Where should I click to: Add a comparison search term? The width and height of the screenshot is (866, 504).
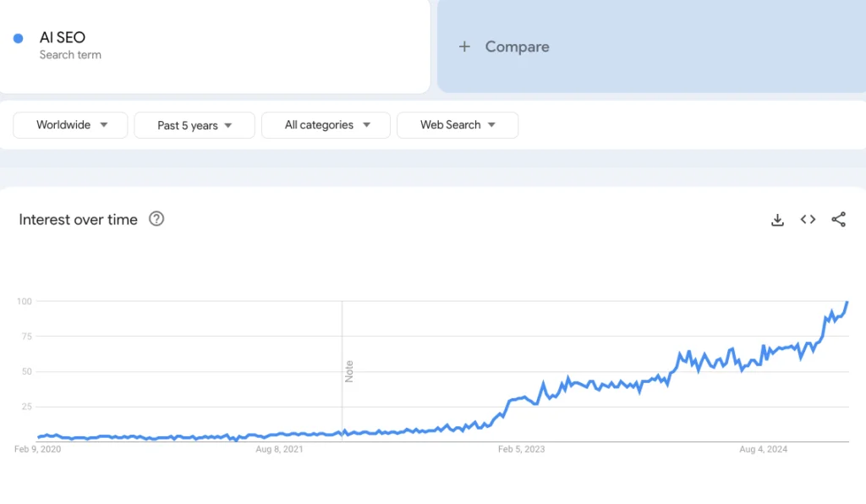tap(504, 47)
